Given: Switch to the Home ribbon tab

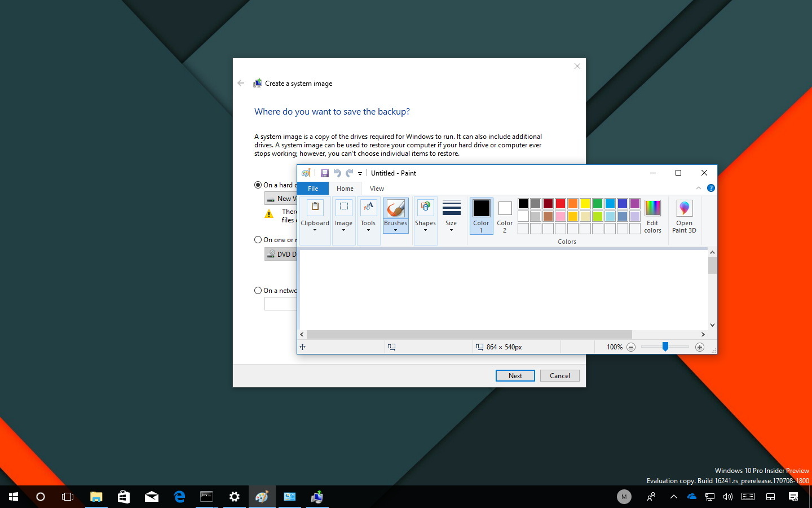Looking at the screenshot, I should (345, 189).
